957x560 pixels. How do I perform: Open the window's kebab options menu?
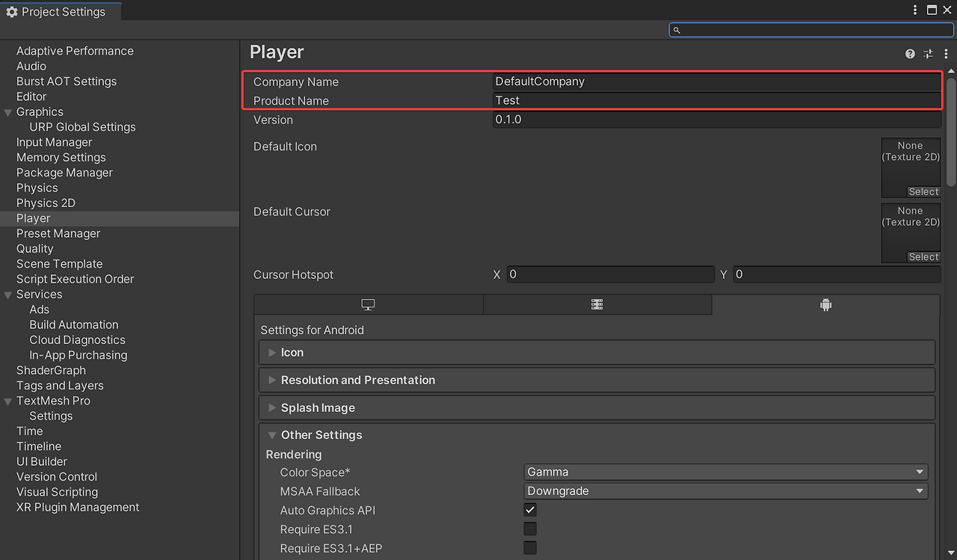click(x=915, y=10)
